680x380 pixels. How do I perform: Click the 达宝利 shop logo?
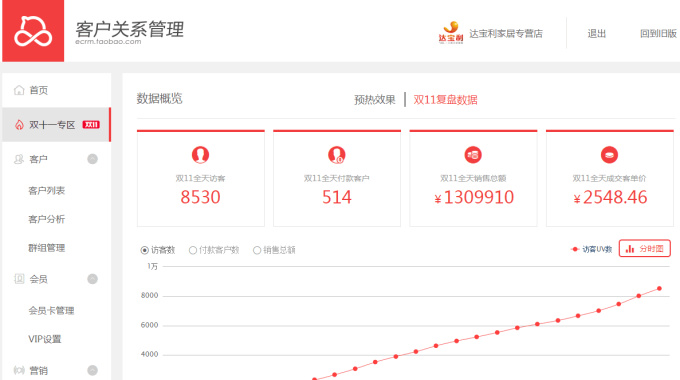(451, 33)
